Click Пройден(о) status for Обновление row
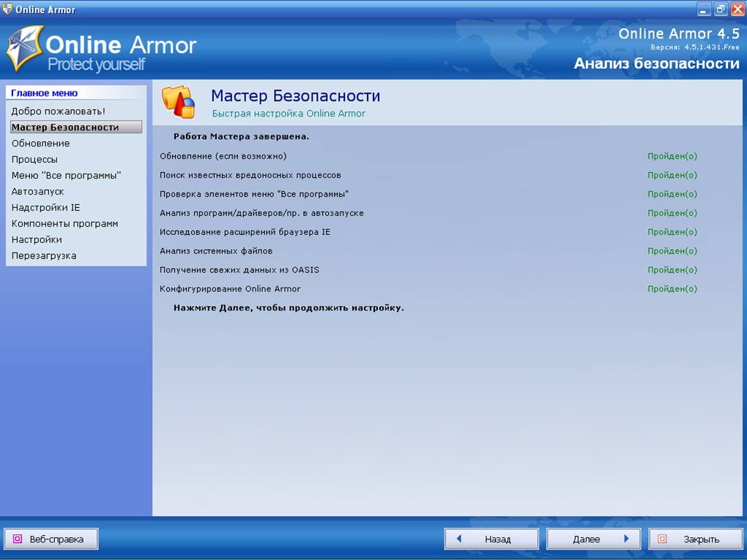 [672, 156]
